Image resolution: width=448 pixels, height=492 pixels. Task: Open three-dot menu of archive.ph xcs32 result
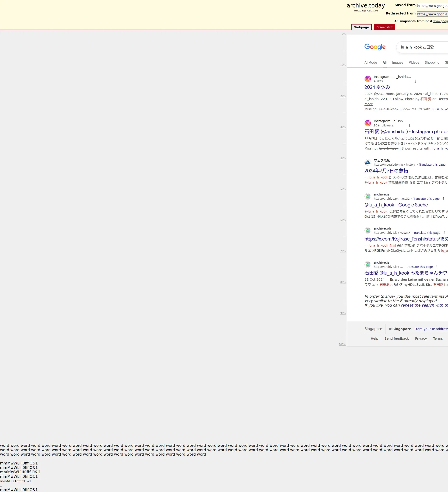[444, 199]
